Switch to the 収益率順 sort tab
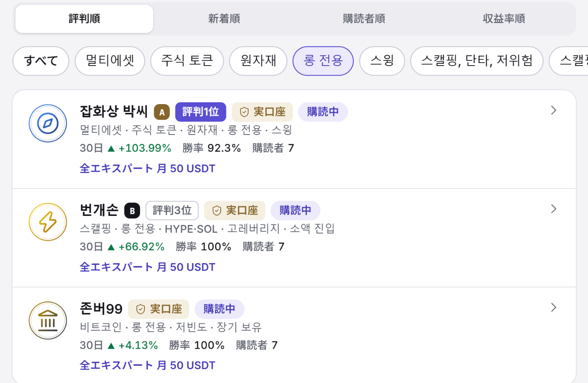This screenshot has height=383, width=588. tap(504, 19)
